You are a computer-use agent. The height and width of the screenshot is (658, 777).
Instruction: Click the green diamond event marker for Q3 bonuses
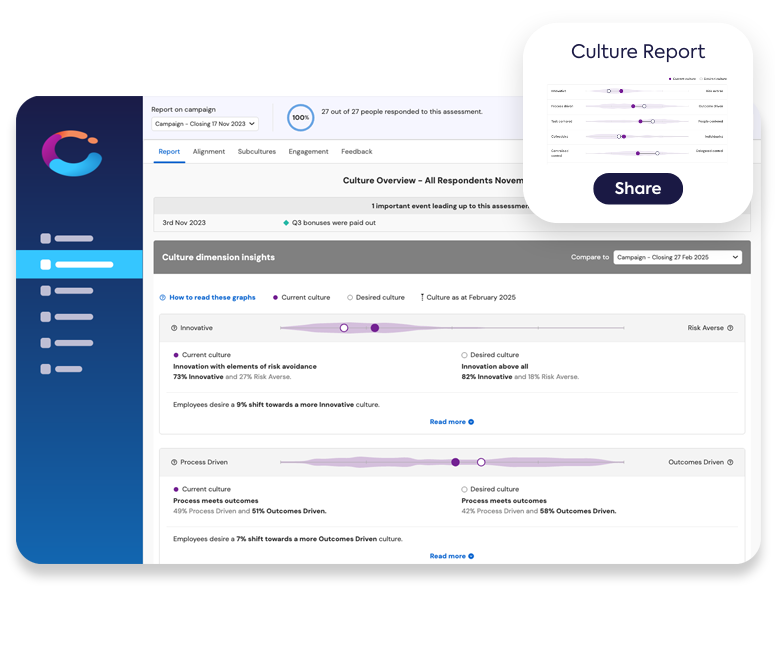click(x=286, y=223)
